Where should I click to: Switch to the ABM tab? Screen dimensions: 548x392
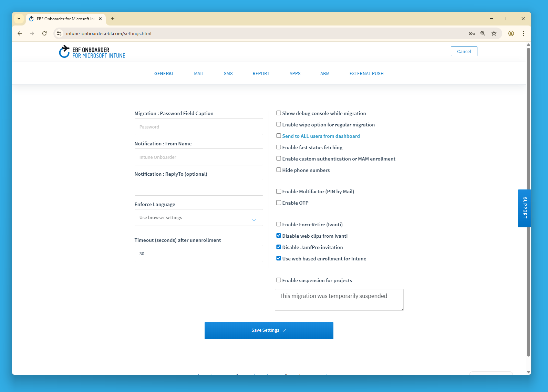(325, 74)
